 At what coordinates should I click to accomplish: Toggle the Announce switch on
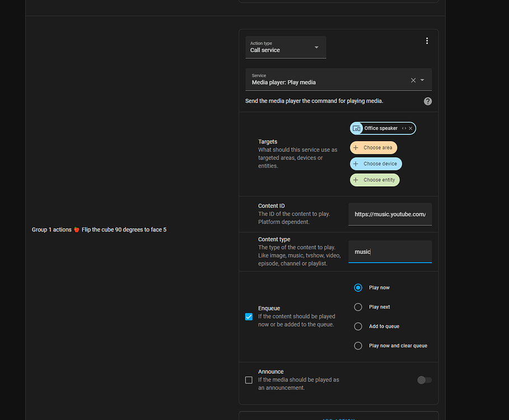pos(424,380)
